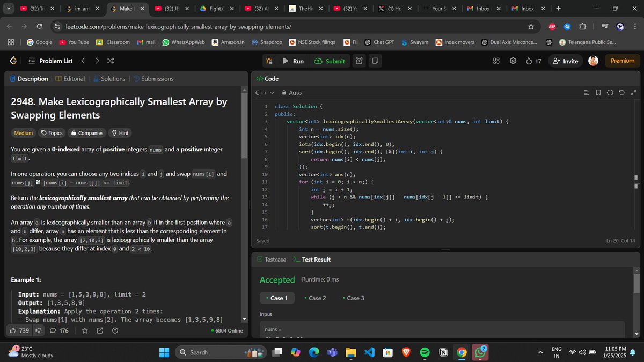Open the Chat GPT bookmark
The width and height of the screenshot is (644, 362).
click(379, 42)
